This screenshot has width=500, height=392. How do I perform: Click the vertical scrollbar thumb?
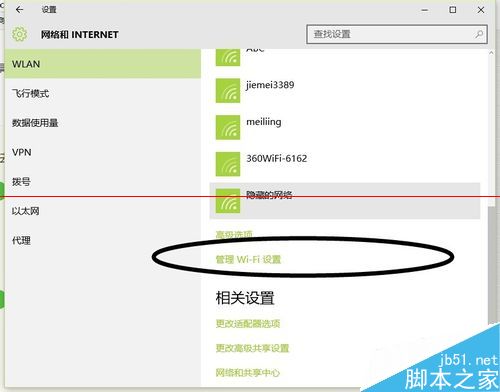[491, 265]
